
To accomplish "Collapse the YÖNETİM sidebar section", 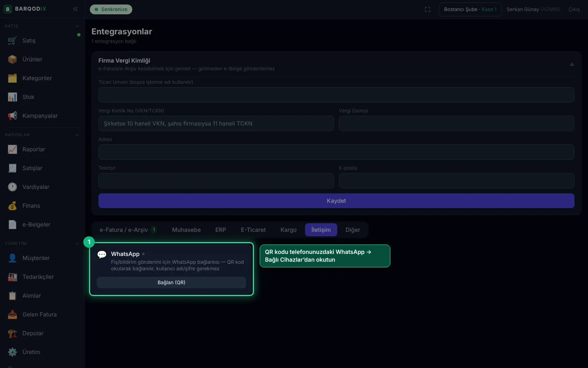I will 77,244.
